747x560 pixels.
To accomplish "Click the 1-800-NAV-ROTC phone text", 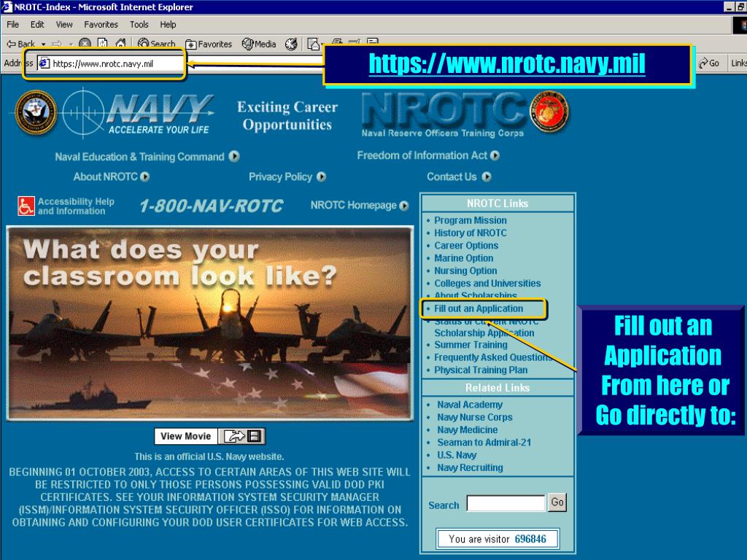I will click(x=211, y=206).
